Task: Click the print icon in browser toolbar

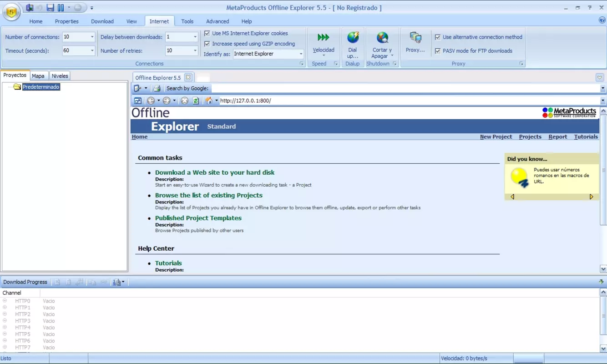Action: tap(157, 88)
